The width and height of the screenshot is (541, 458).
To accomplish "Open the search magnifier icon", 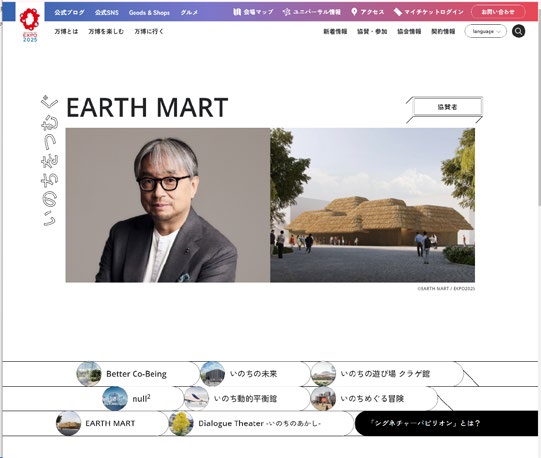I will click(518, 31).
